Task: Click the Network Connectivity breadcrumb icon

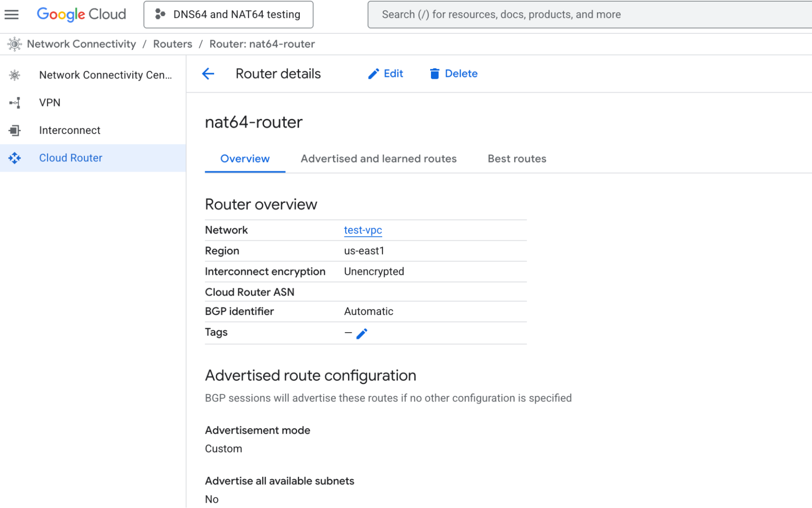Action: coord(15,44)
